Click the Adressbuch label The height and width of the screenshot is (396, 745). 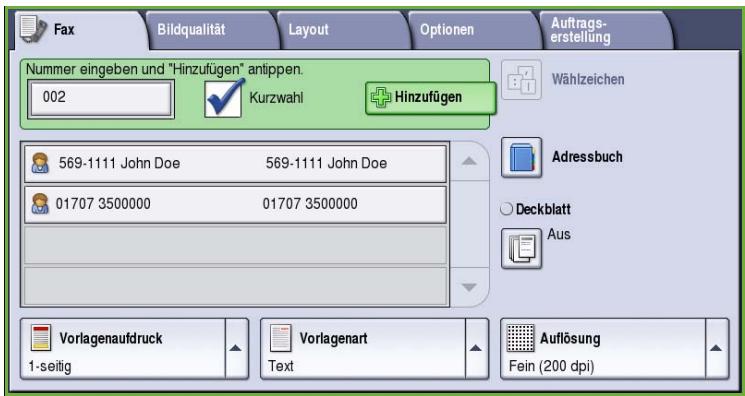point(587,157)
